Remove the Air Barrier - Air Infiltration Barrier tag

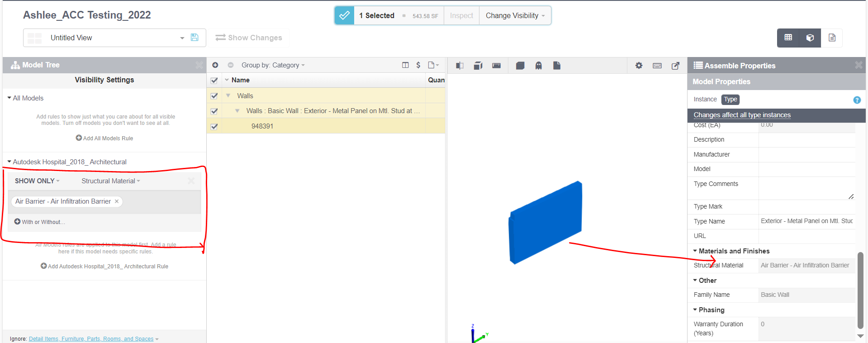click(117, 201)
